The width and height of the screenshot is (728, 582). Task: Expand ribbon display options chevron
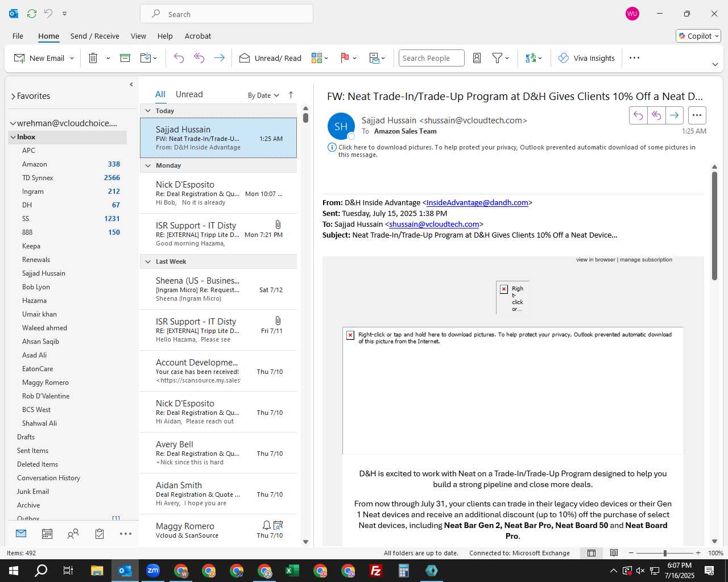tap(715, 64)
